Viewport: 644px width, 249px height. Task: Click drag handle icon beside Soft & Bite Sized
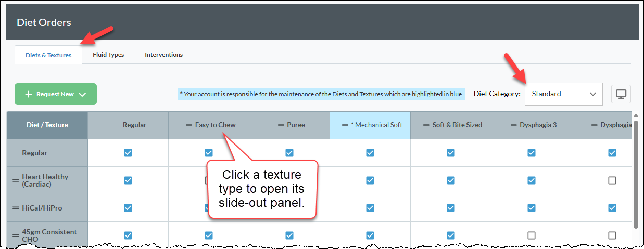point(426,125)
